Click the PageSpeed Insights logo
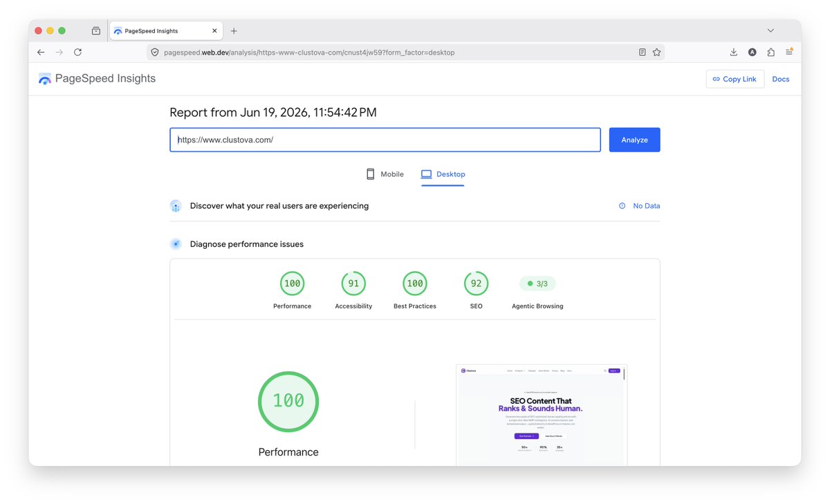Image resolution: width=830 pixels, height=504 pixels. point(97,79)
